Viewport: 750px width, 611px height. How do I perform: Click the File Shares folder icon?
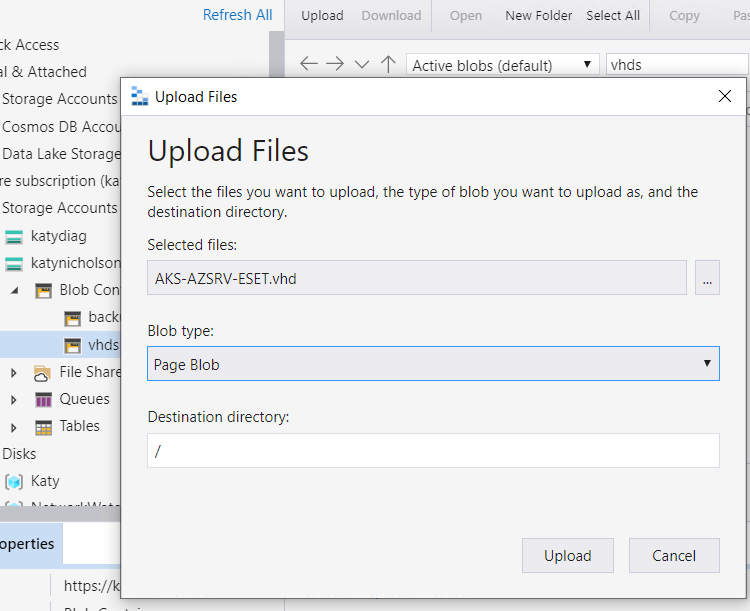click(42, 372)
